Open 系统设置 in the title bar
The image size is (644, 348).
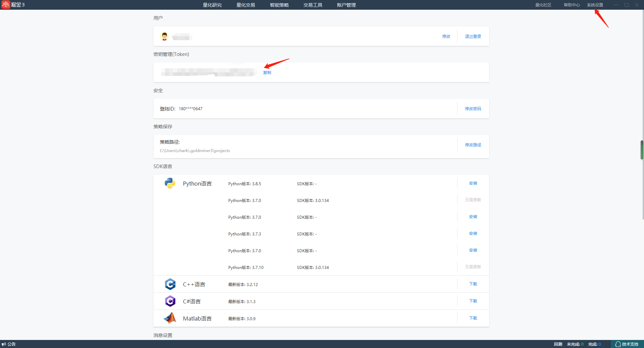(x=595, y=5)
